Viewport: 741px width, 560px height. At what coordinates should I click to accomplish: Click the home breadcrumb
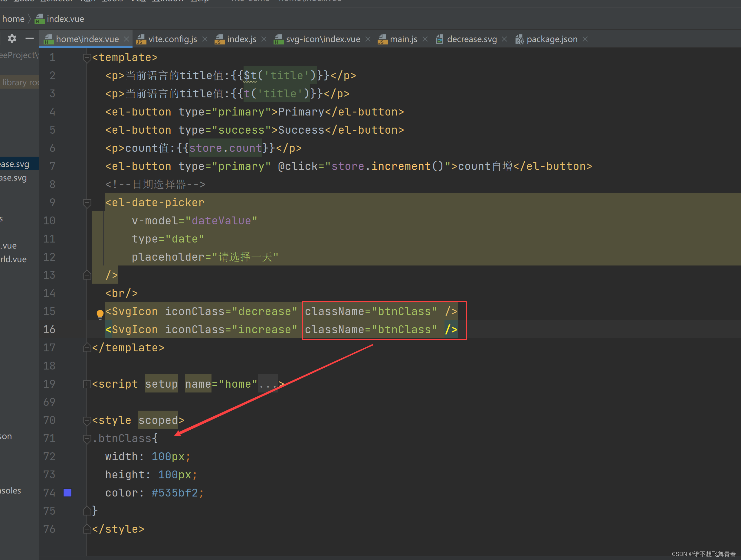(x=13, y=19)
